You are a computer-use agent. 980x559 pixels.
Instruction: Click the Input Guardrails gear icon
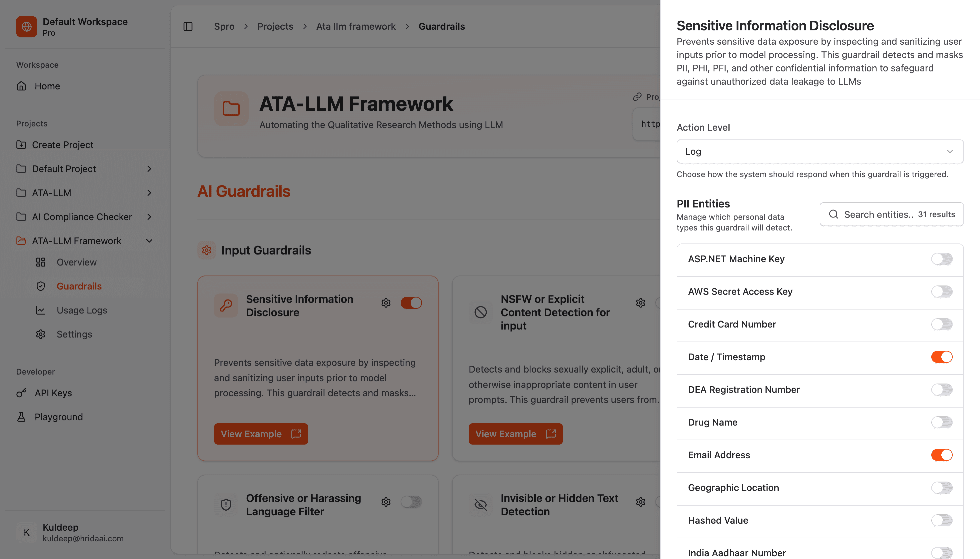(x=206, y=250)
